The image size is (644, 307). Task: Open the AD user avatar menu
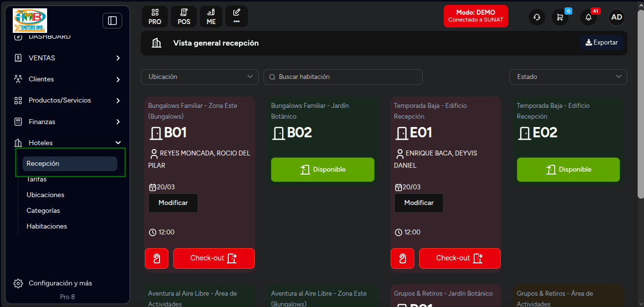click(617, 17)
